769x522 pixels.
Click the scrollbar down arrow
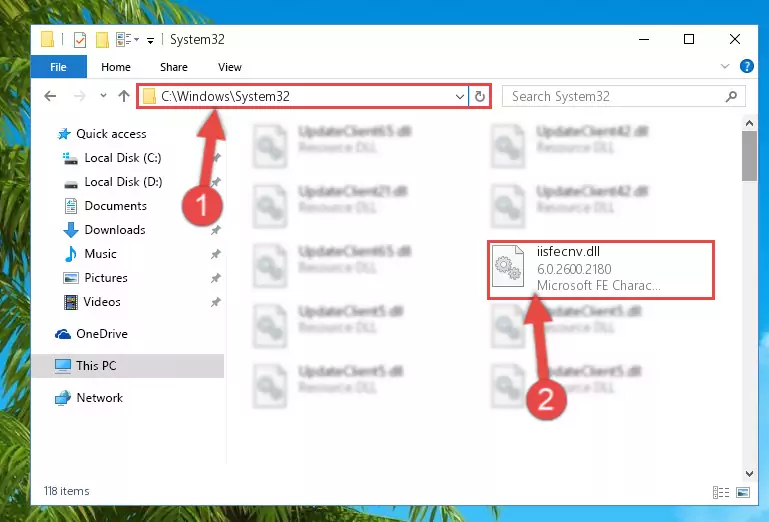749,473
